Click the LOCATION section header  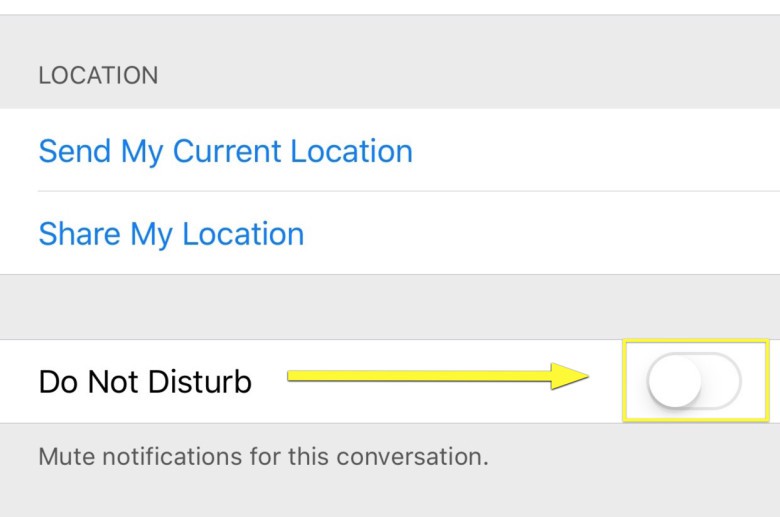[x=98, y=76]
